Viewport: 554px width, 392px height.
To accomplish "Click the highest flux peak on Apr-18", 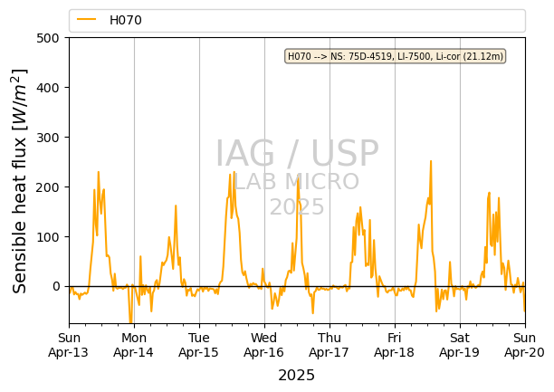I will click(x=431, y=161).
